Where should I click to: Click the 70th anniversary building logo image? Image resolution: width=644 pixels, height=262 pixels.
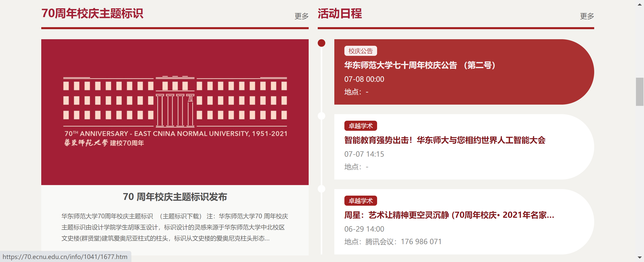(175, 112)
